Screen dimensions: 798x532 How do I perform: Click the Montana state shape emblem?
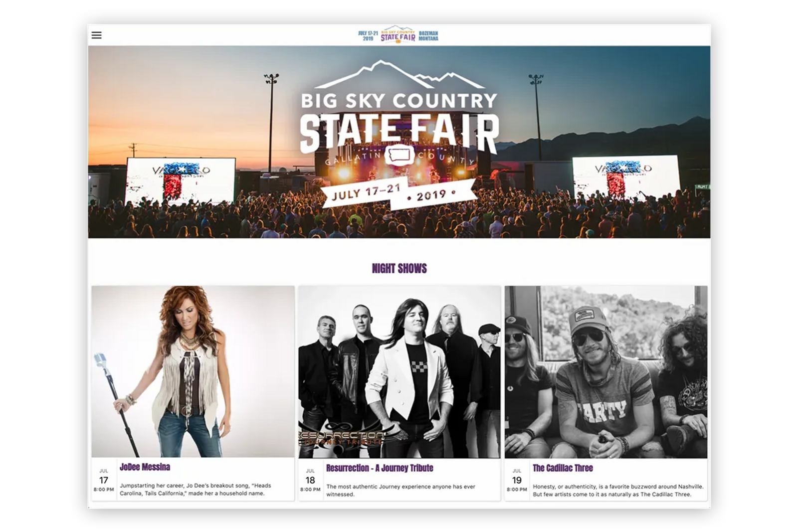click(x=399, y=155)
